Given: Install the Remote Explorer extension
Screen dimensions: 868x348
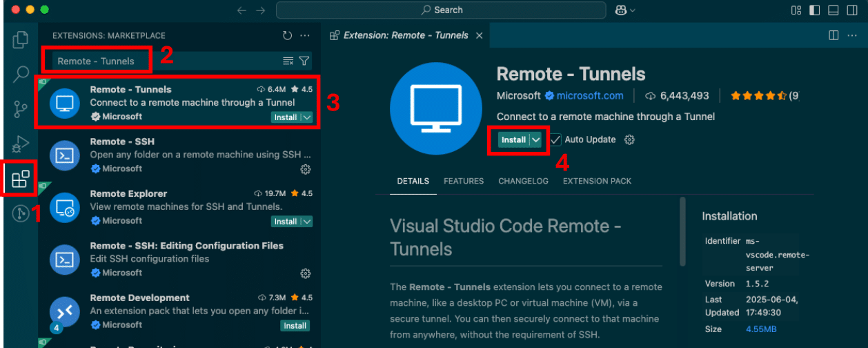Looking at the screenshot, I should click(x=286, y=222).
